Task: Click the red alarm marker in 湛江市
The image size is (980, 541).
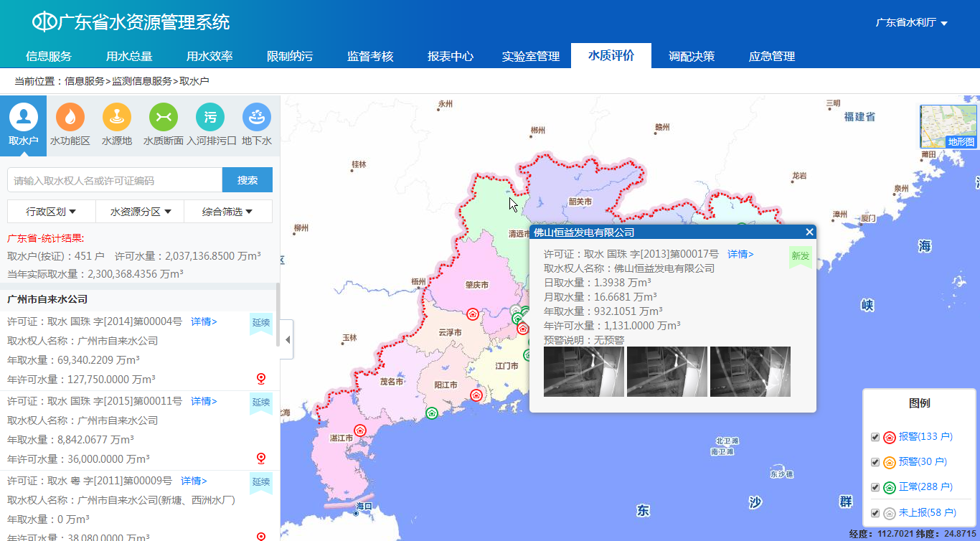Action: [360, 431]
